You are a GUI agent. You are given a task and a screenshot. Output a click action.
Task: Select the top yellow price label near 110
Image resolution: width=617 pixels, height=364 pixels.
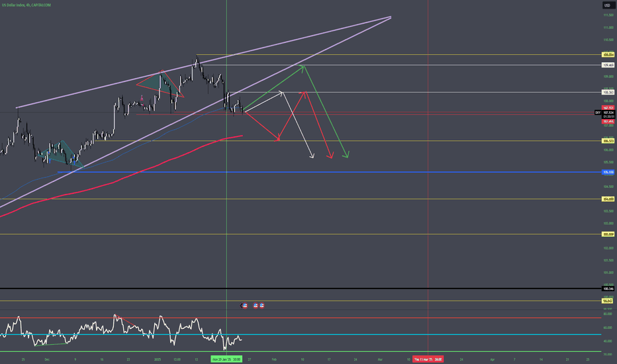pyautogui.click(x=608, y=55)
